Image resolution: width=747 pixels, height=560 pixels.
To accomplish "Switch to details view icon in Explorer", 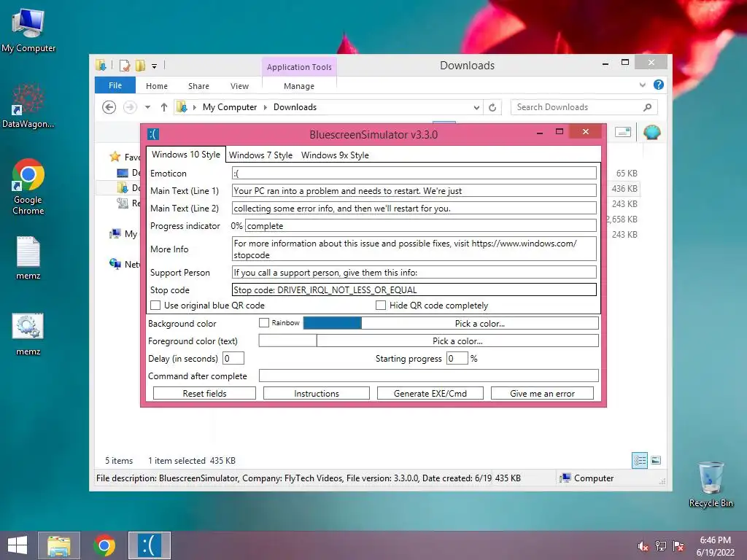I will click(x=640, y=460).
